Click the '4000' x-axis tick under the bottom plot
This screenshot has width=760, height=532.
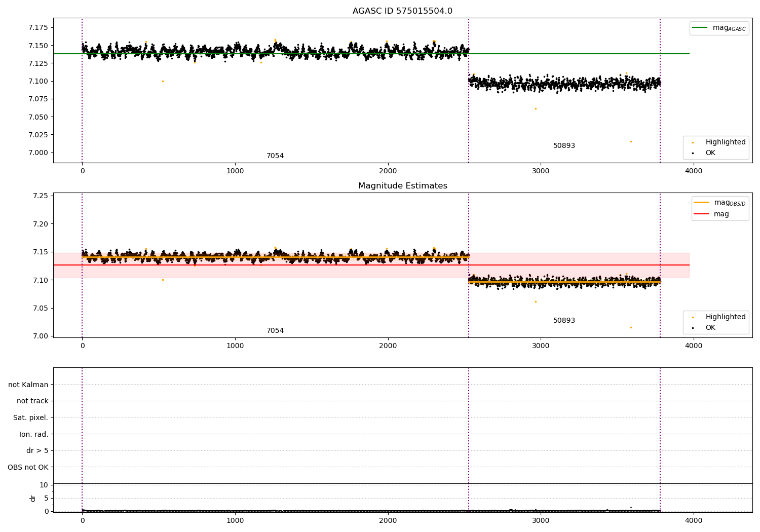pos(694,520)
